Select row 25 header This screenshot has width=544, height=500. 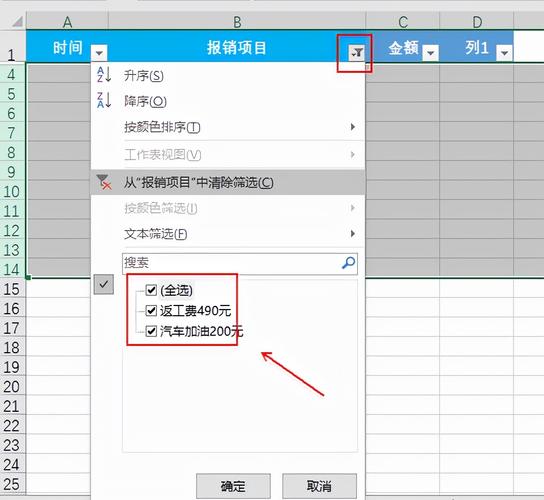pos(12,484)
